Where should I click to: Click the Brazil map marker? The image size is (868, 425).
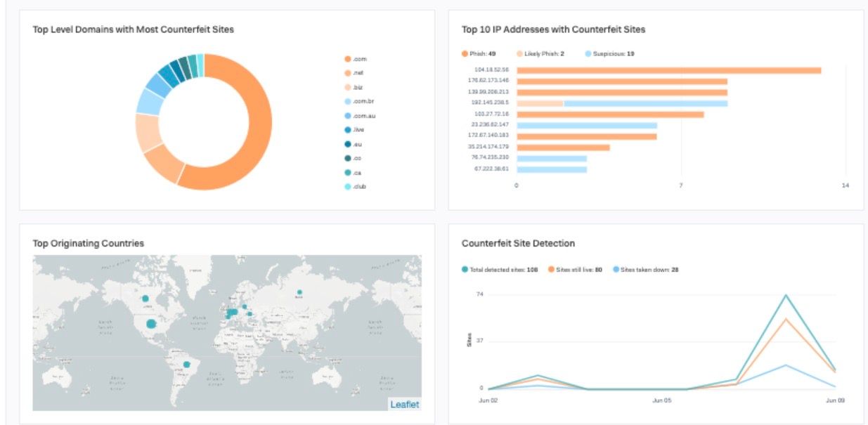tap(187, 364)
